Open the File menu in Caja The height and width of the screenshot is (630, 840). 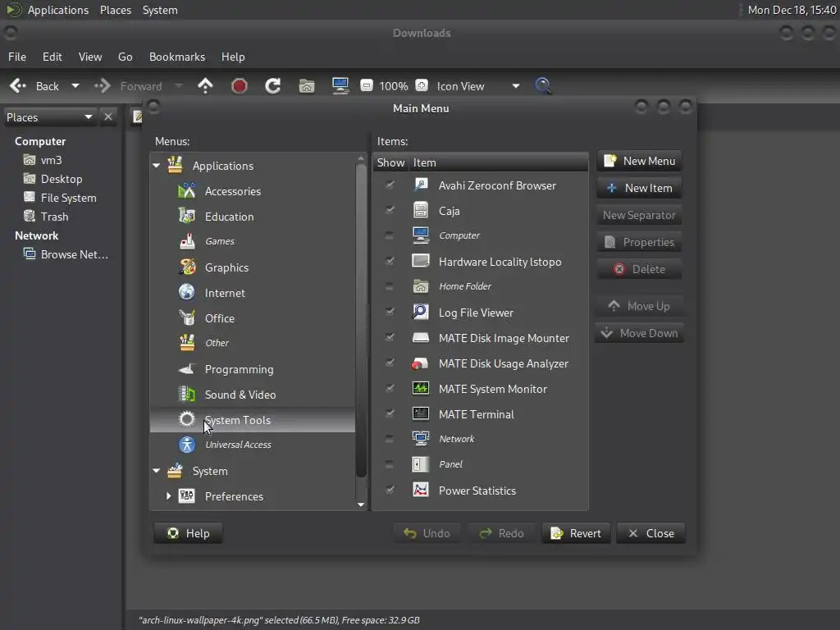click(x=16, y=57)
